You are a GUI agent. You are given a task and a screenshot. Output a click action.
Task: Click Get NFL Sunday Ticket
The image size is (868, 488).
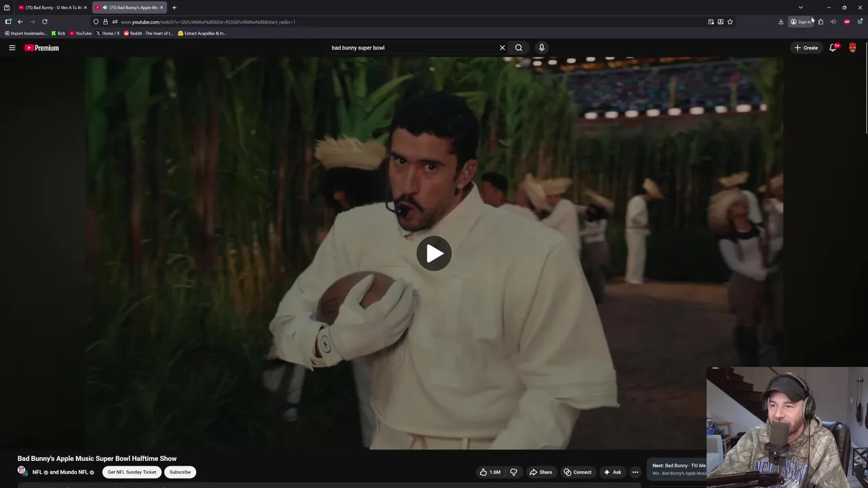pos(132,472)
